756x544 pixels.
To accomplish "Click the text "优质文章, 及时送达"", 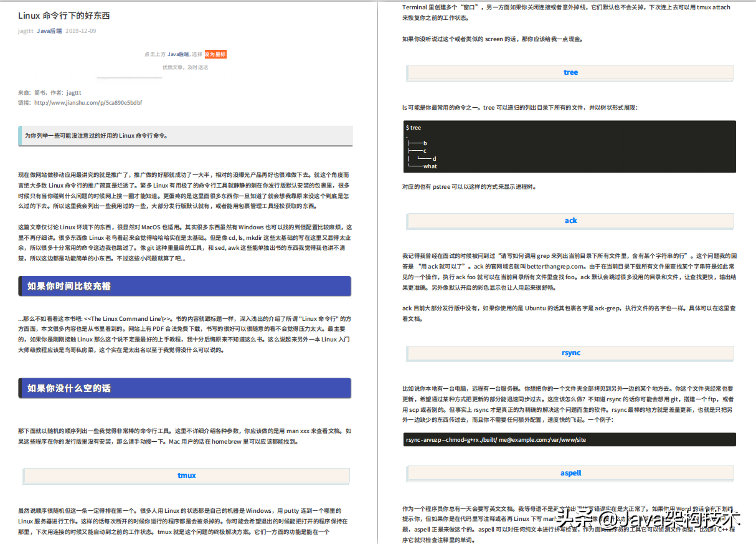I will coord(185,67).
